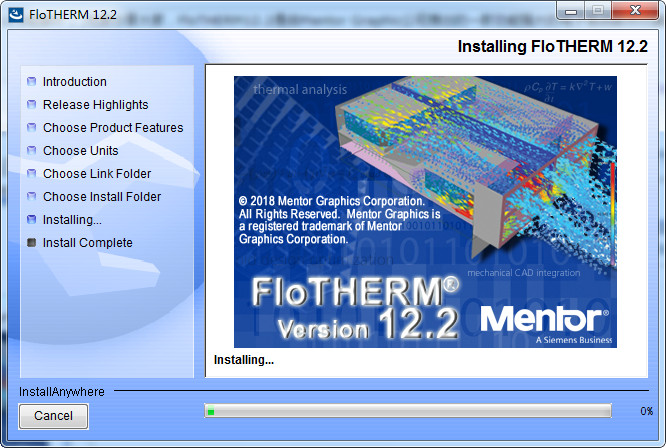
Task: Click the installation progress bar
Action: pos(408,411)
